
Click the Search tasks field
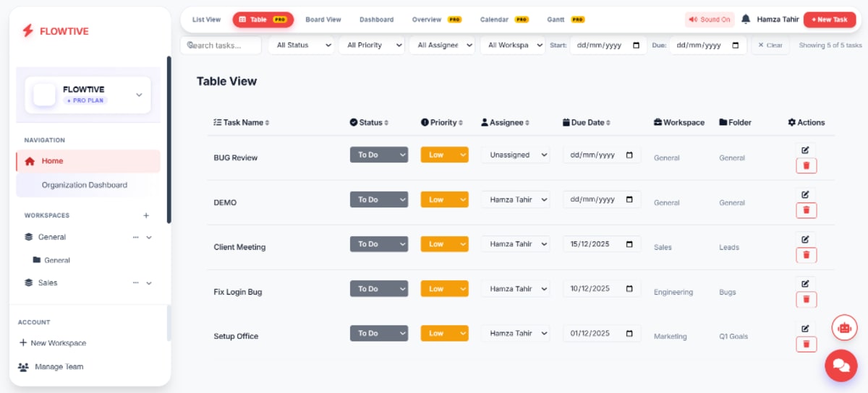pos(221,45)
